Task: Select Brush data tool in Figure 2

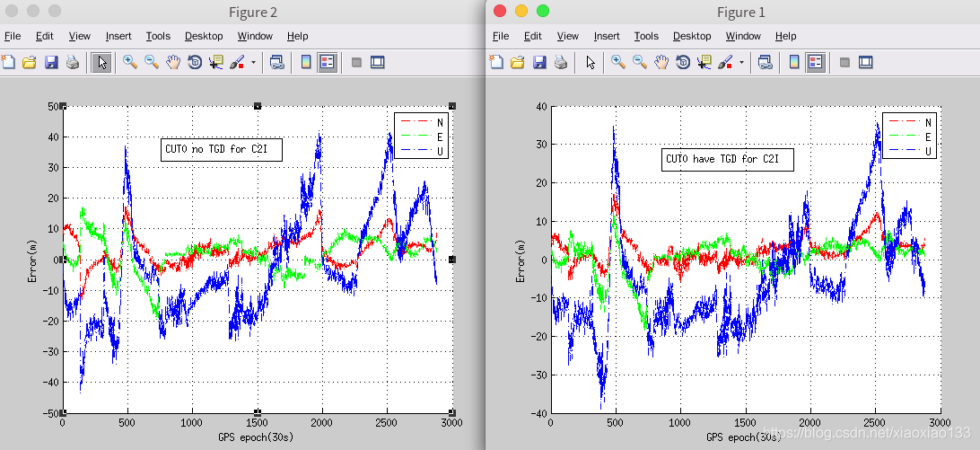Action: coord(238,62)
